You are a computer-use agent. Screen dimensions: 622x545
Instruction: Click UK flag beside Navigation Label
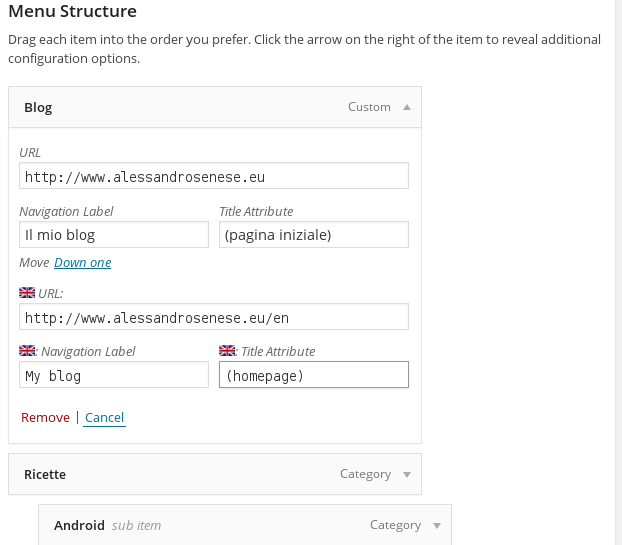pyautogui.click(x=27, y=351)
